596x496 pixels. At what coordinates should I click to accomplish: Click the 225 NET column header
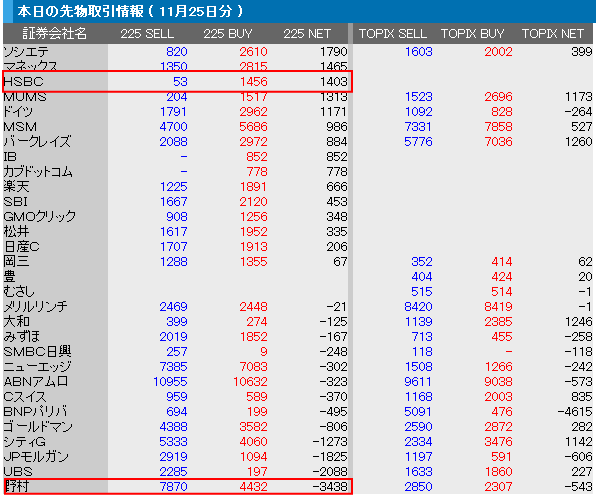pyautogui.click(x=307, y=34)
